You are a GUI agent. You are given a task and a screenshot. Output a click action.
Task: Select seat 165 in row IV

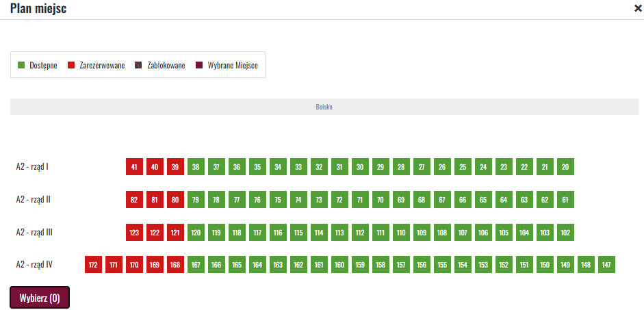coord(237,264)
